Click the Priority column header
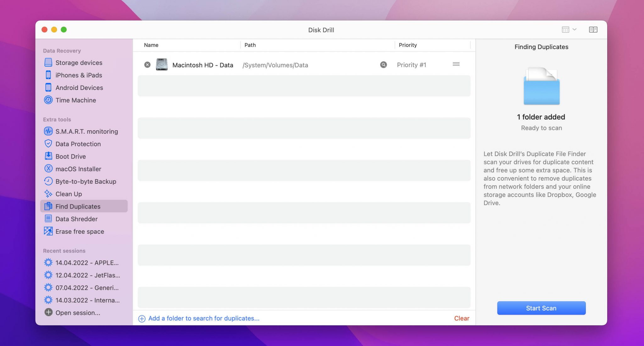Screen dimensions: 644x346 [408, 45]
